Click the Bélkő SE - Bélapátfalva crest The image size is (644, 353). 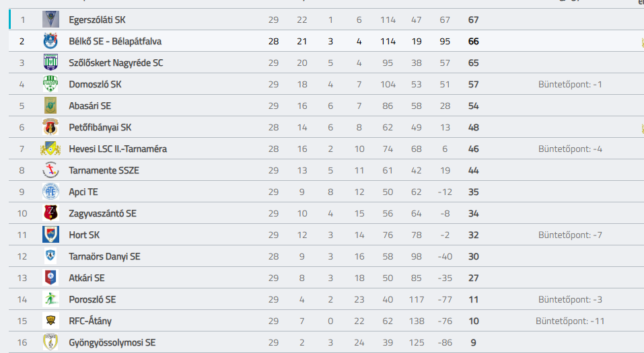(50, 41)
